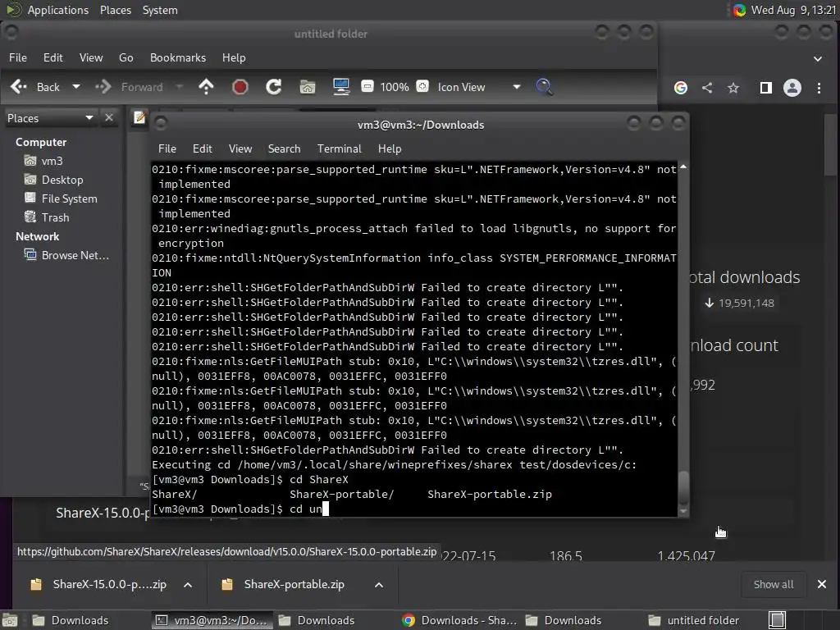Viewport: 840px width, 630px height.
Task: Open Back history dropdown arrow
Action: (76, 86)
